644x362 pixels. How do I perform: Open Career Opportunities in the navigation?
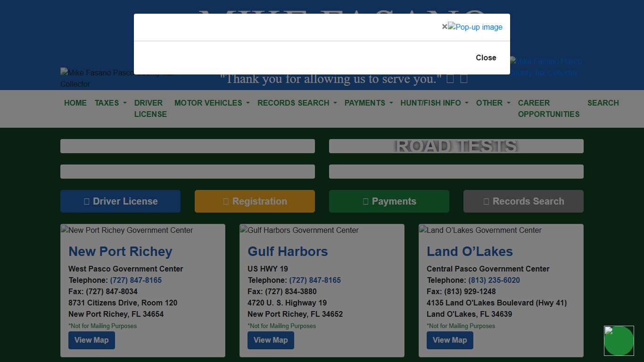tap(548, 108)
